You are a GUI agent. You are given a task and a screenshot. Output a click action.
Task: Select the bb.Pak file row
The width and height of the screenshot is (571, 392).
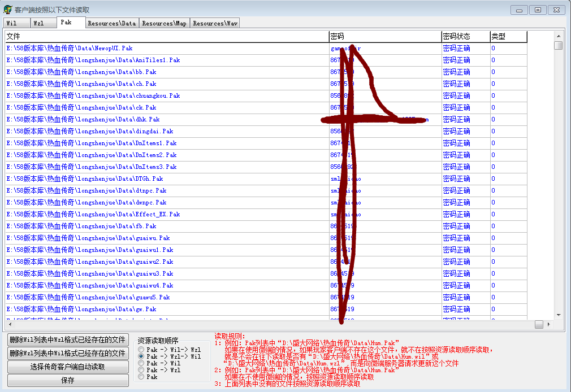coord(266,72)
